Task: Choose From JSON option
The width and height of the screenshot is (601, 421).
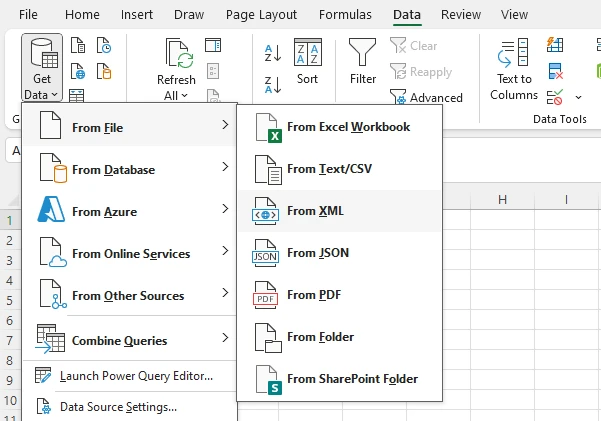Action: tap(340, 253)
